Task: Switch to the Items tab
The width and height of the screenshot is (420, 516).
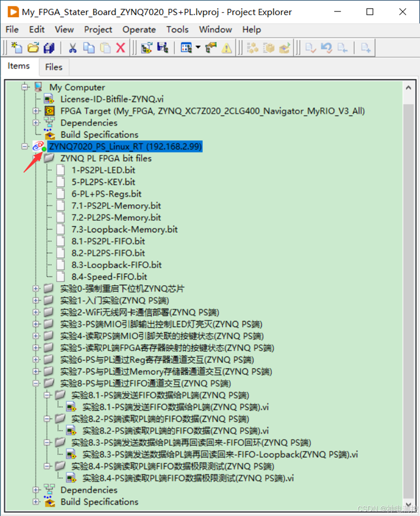Action: point(19,66)
